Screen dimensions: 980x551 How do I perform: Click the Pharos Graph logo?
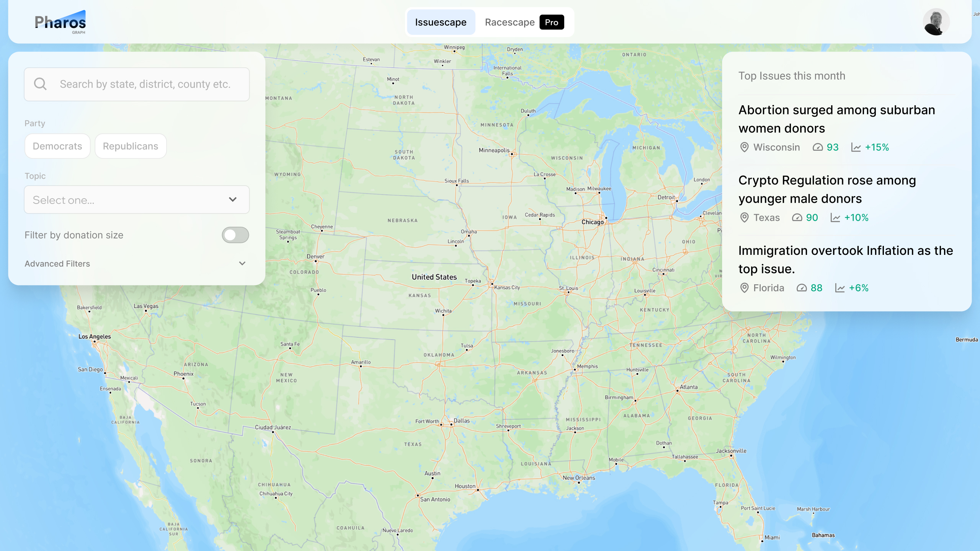(60, 22)
